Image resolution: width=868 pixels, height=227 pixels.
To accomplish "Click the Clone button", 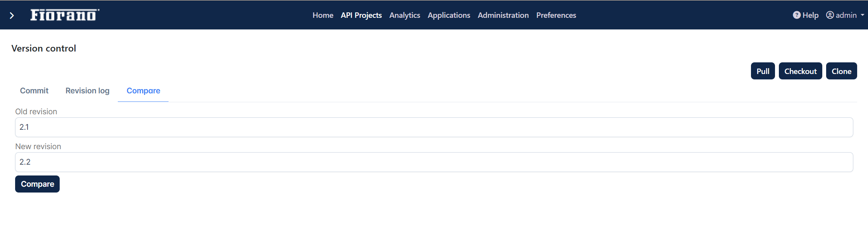I will pyautogui.click(x=841, y=71).
